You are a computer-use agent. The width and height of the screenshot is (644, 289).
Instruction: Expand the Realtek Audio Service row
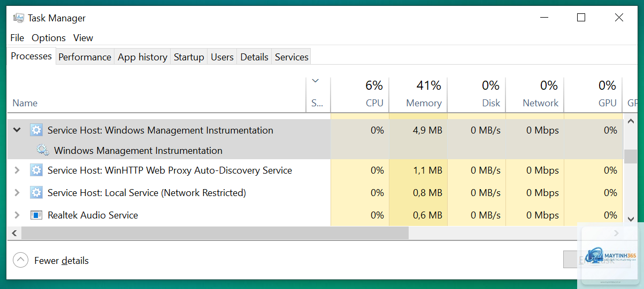(17, 215)
